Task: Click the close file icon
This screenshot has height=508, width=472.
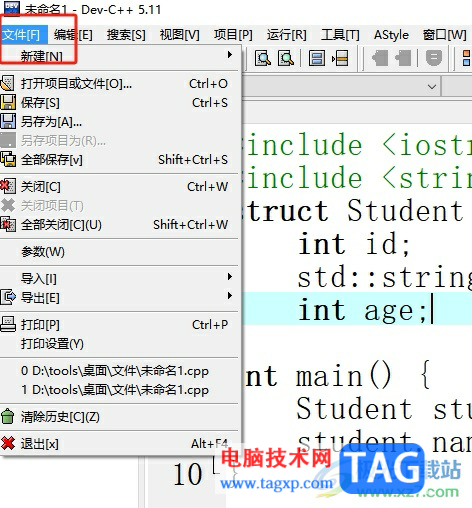Action: (8, 186)
